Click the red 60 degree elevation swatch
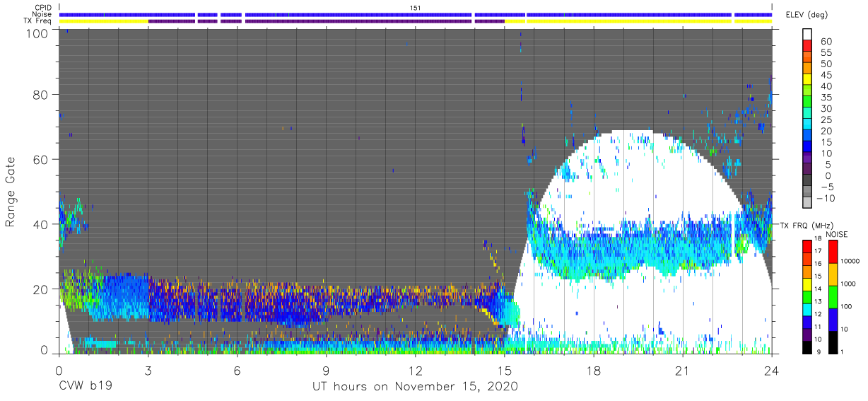The width and height of the screenshot is (868, 401). (809, 47)
